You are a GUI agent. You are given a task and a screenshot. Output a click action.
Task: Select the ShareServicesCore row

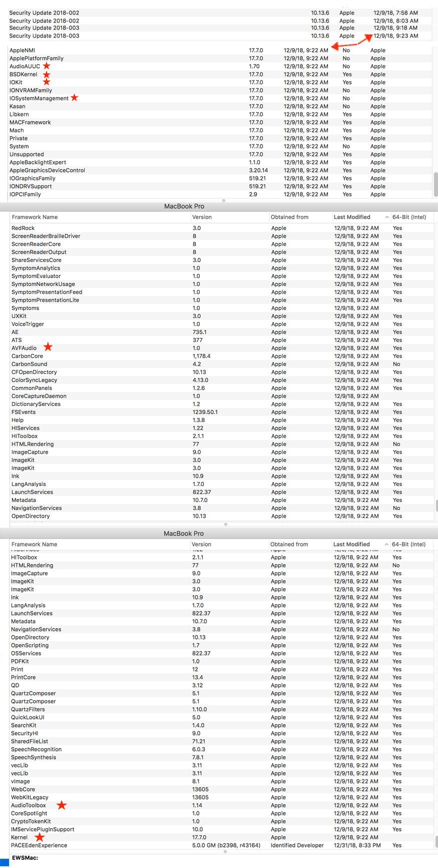pos(222,260)
